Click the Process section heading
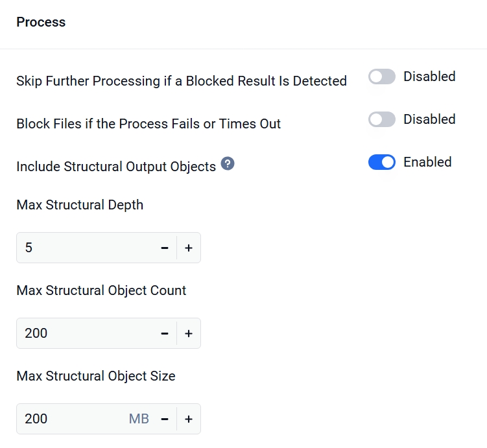Screen dimensions: 487x448 click(x=41, y=22)
